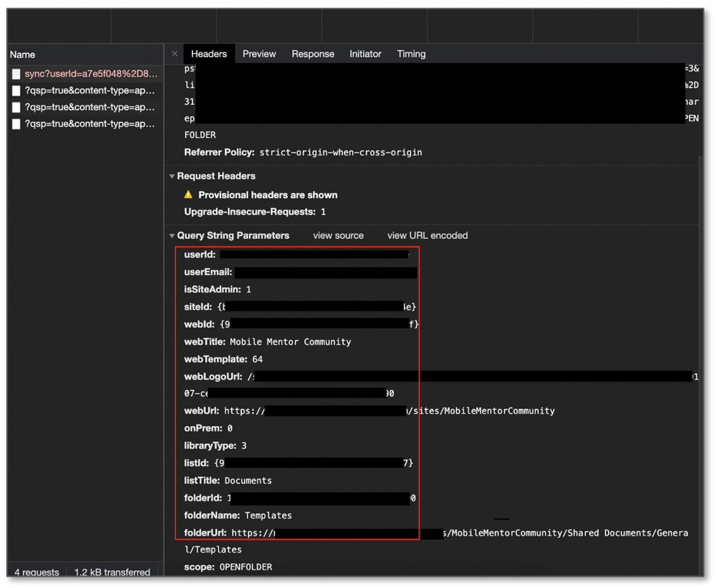Click view URL encoded
The height and width of the screenshot is (588, 716).
[427, 235]
